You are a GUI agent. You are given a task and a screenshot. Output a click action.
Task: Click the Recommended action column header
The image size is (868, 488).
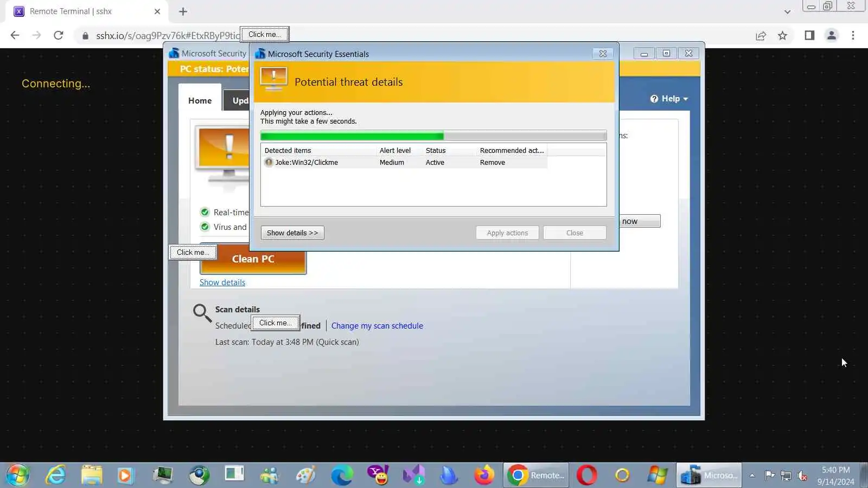click(512, 150)
